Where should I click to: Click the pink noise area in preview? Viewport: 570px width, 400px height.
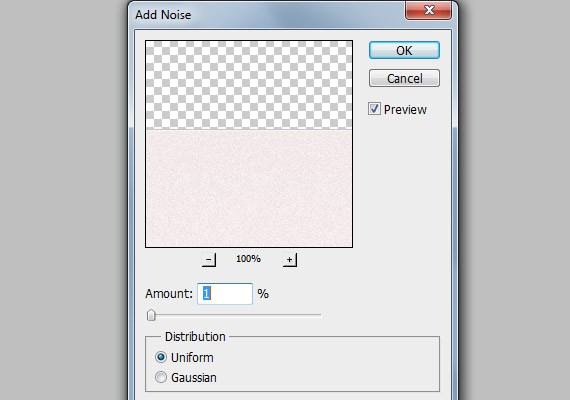[249, 188]
